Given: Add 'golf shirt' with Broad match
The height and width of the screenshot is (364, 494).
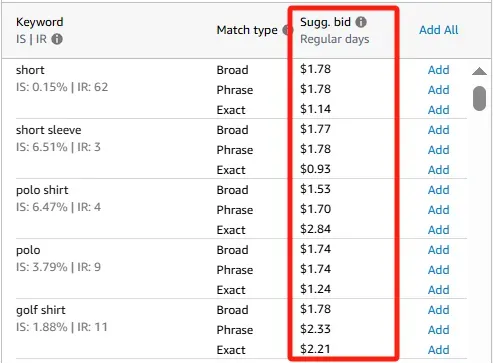Looking at the screenshot, I should tap(438, 310).
